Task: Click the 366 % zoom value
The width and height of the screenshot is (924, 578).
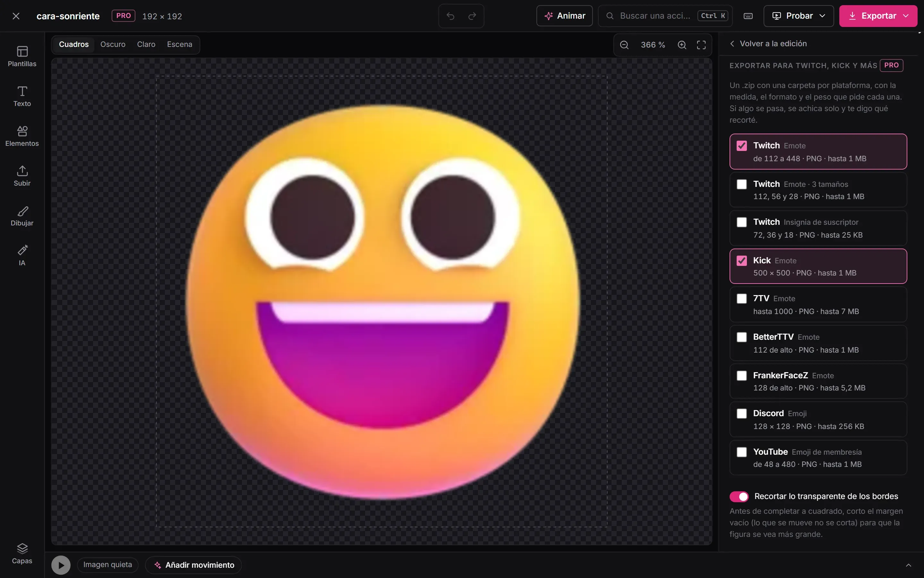Action: pyautogui.click(x=653, y=45)
